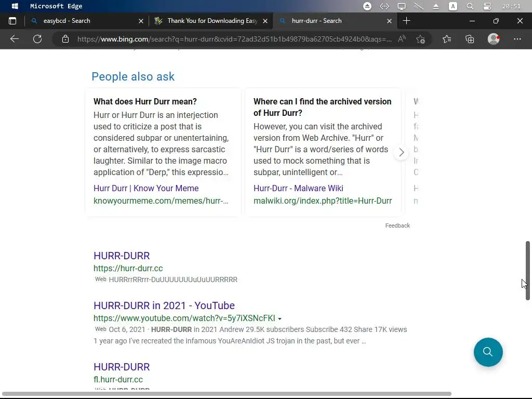Open 'Hurr Durr | Know Your Meme' link

coord(146,188)
